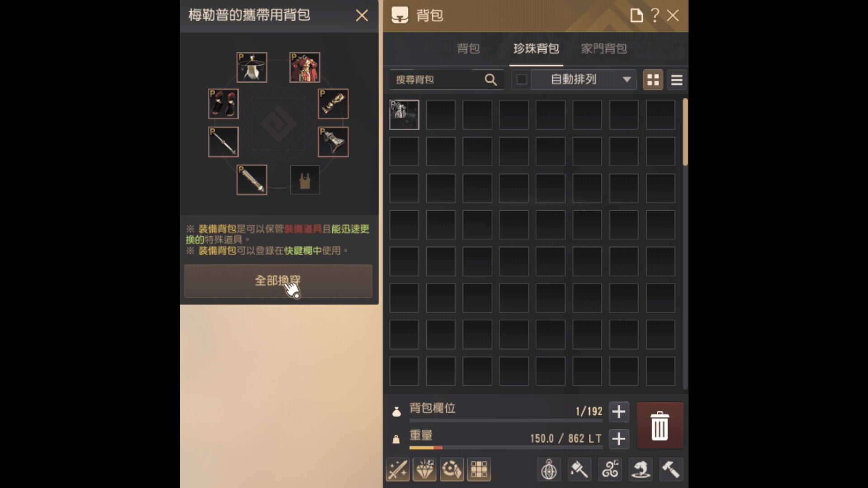868x488 pixels.
Task: Click the inventory vertical scrollbar
Action: tap(685, 132)
